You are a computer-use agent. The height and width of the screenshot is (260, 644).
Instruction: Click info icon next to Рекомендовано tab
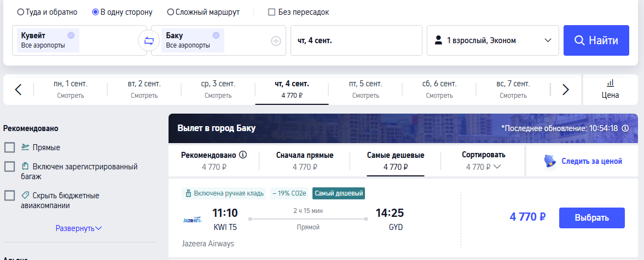coord(243,155)
